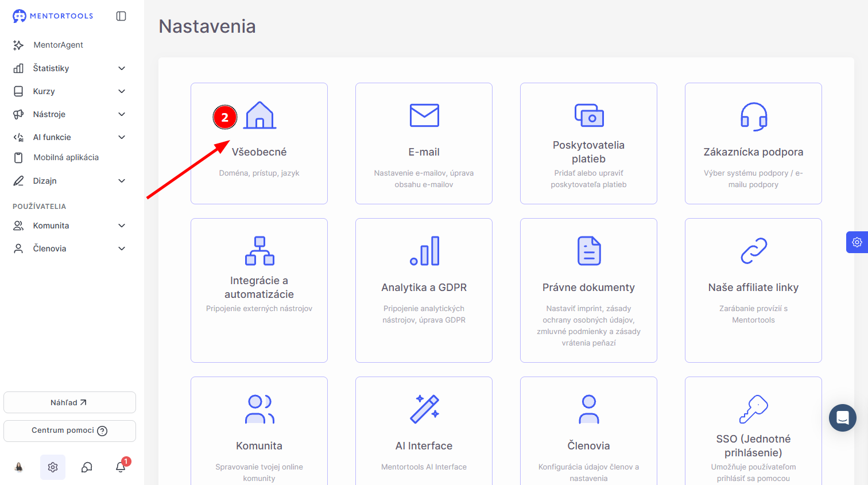Expand the Štatistiky menu chevron
This screenshot has height=485, width=868.
122,68
